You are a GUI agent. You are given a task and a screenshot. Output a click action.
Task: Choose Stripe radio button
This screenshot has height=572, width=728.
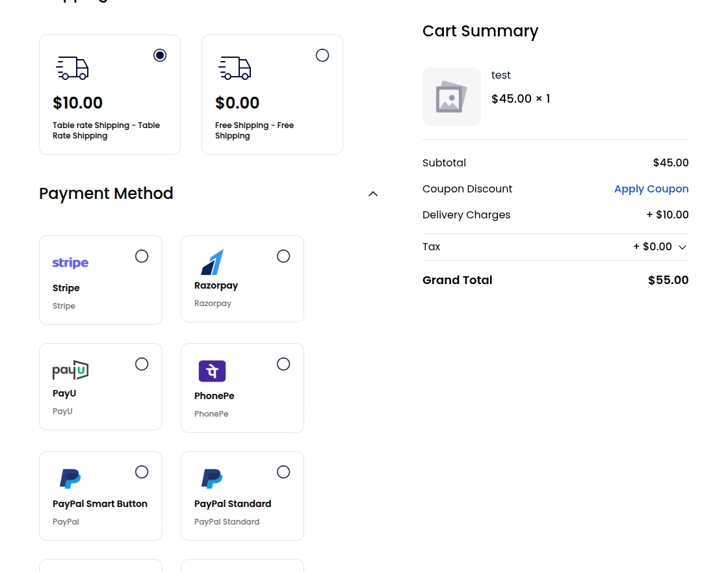[x=142, y=256]
